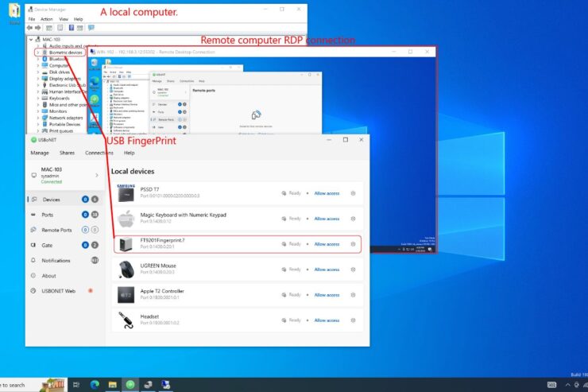Expand Network adapters in Device Manager
588x392 pixels.
coord(38,118)
